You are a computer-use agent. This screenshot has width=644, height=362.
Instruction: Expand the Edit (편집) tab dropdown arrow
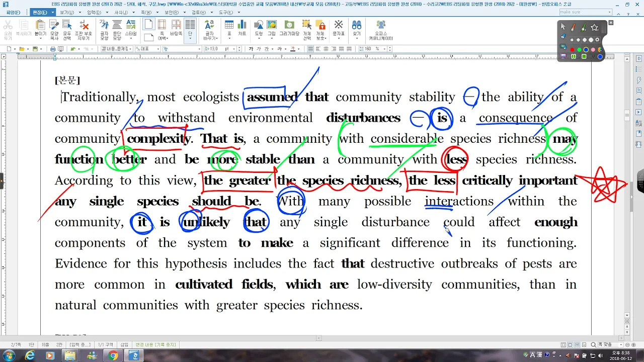[53, 12]
